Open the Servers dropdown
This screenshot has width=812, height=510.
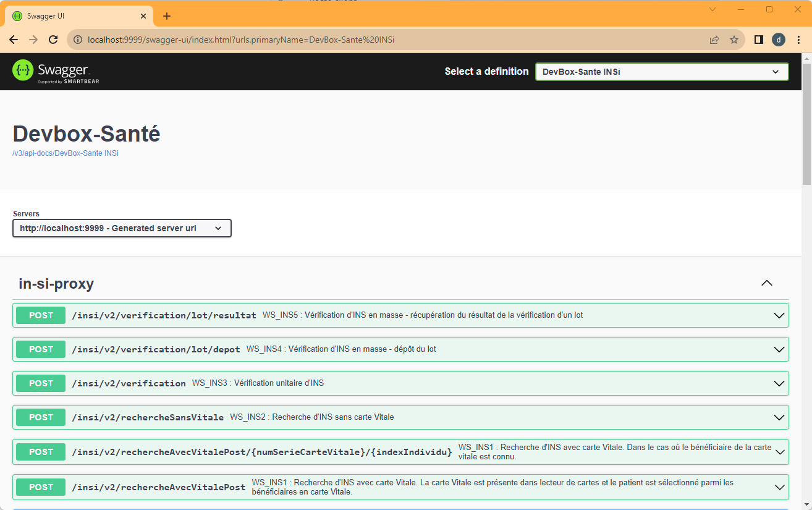pyautogui.click(x=122, y=228)
